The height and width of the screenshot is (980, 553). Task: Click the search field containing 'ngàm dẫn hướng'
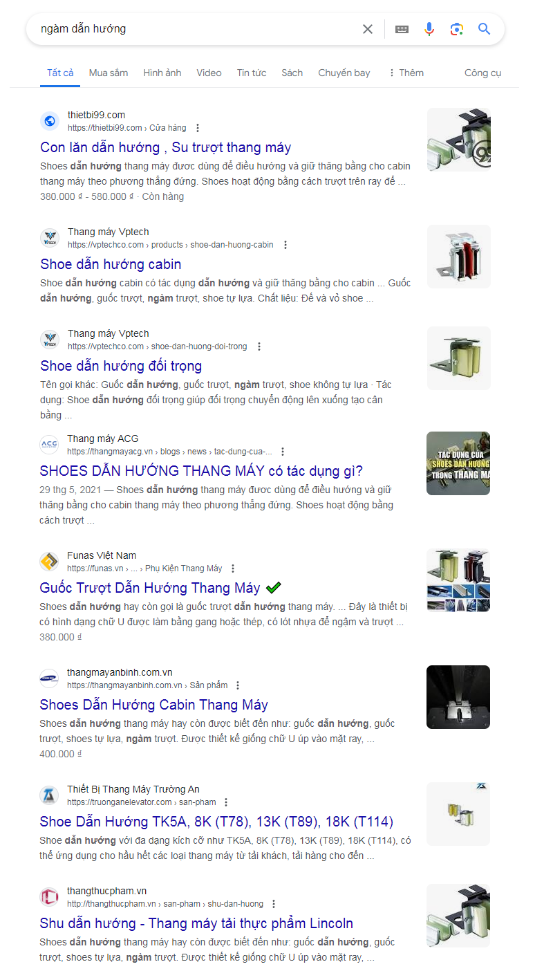point(194,29)
